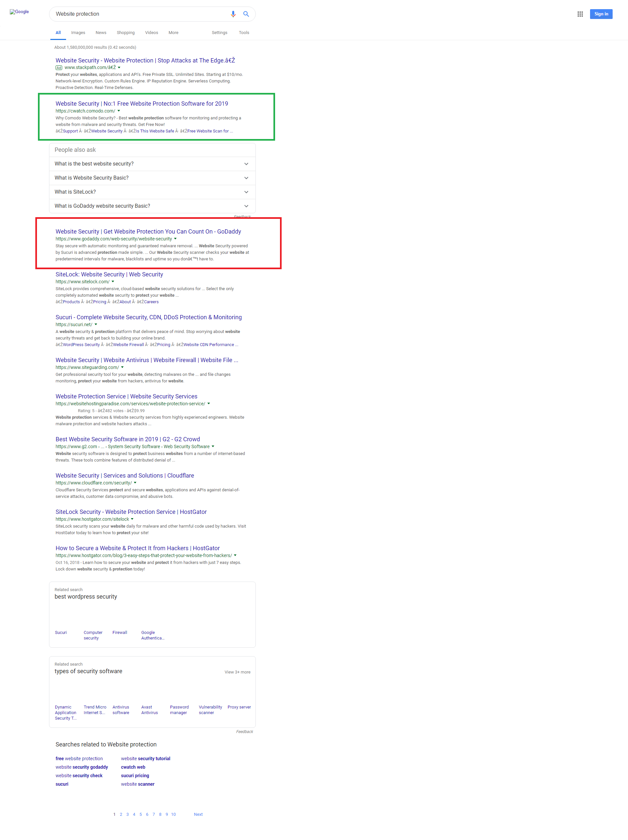Screen dimensions: 628x840
Task: Switch to the Images tab
Action: click(x=78, y=33)
